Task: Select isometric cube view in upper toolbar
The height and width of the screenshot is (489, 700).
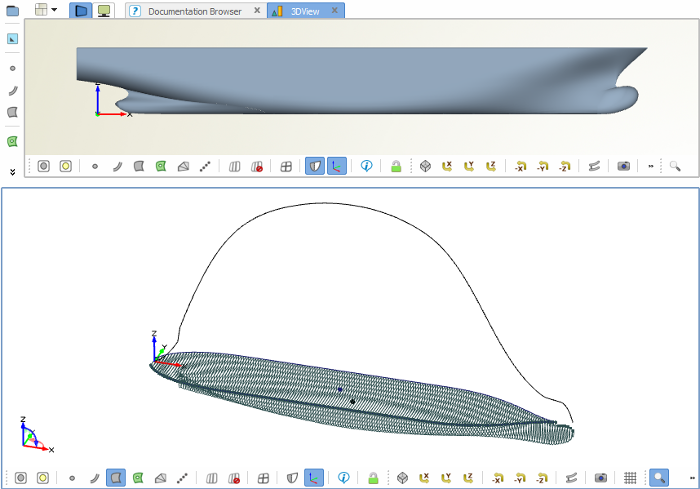Action: (425, 166)
